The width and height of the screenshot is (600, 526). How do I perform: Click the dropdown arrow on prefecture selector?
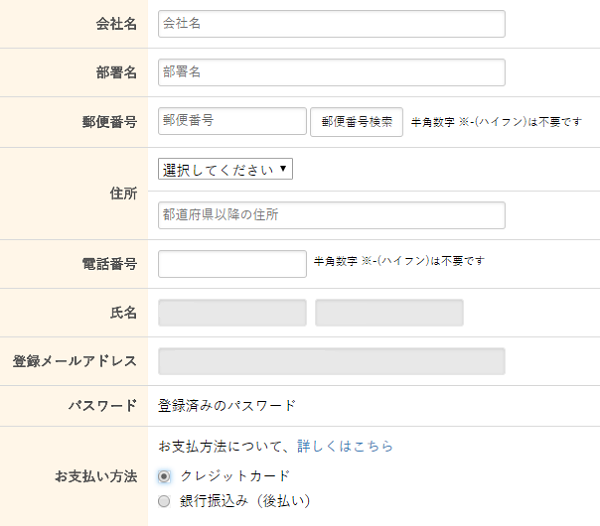click(x=283, y=168)
